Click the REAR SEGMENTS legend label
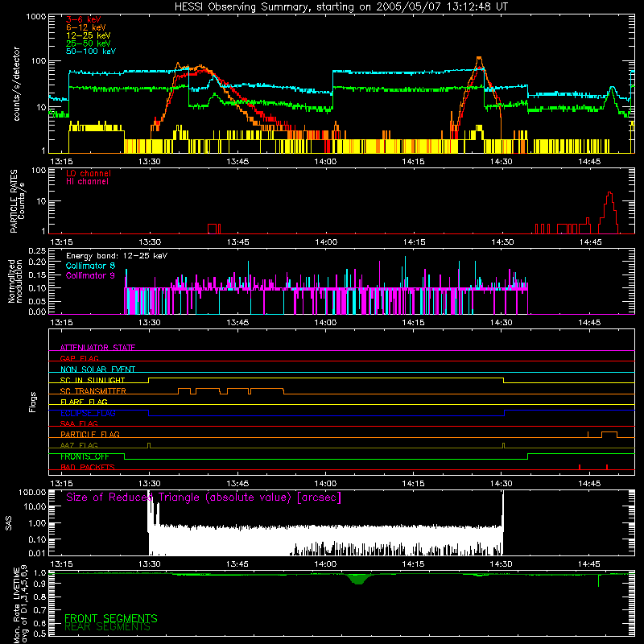The height and width of the screenshot is (644, 644). point(108,627)
